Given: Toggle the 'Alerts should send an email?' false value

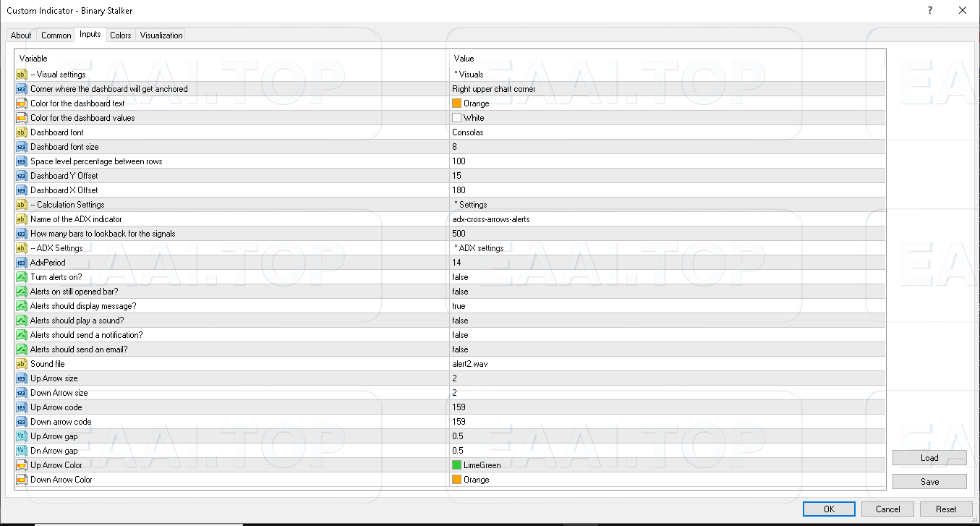Looking at the screenshot, I should (460, 349).
